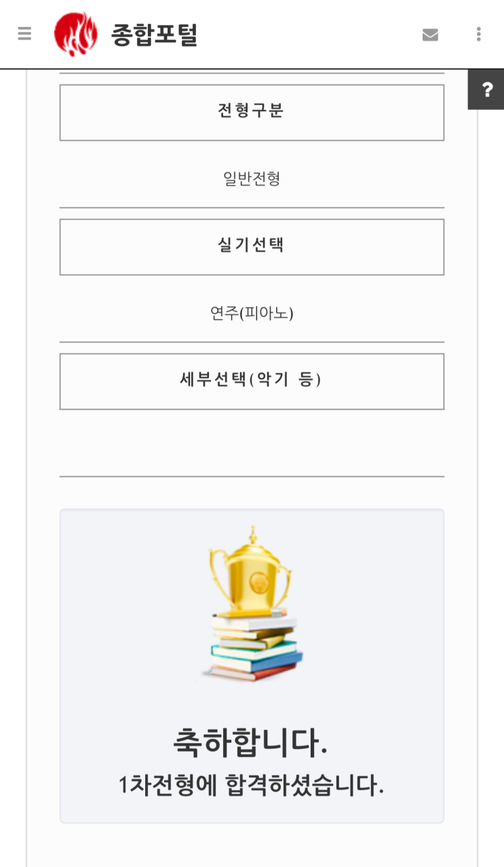The width and height of the screenshot is (504, 867).
Task: Click the empty field below 세부선택
Action: pos(252,443)
